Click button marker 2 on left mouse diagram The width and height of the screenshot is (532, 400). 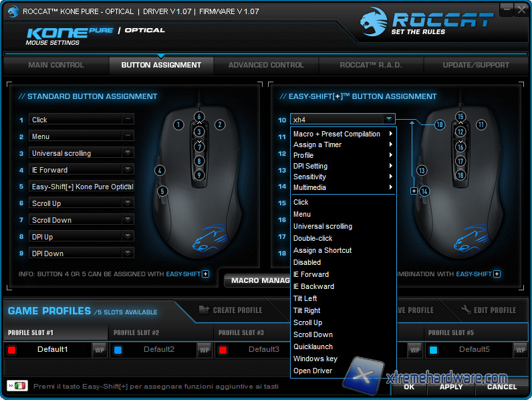coord(220,124)
